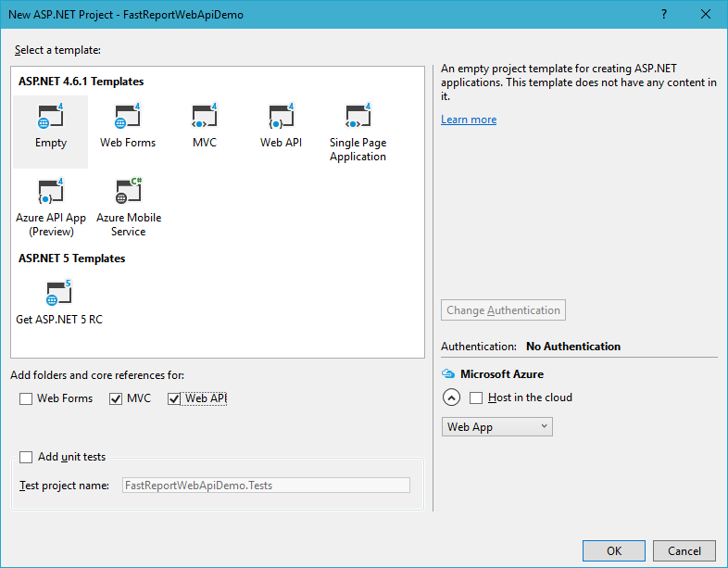The width and height of the screenshot is (728, 568).
Task: Pick the MVC template icon
Action: click(x=205, y=116)
